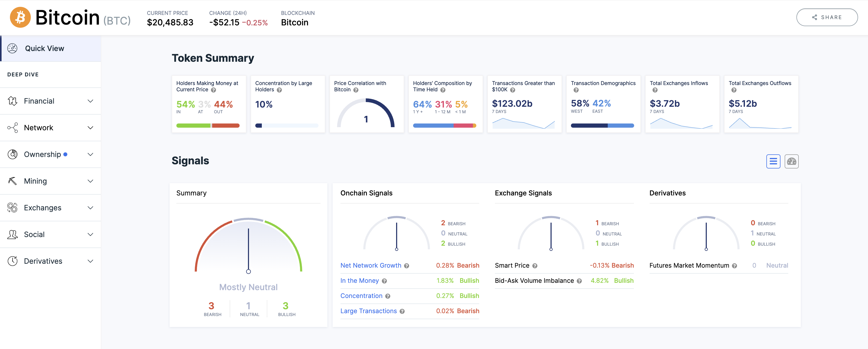Open the Social menu item
Screen dimensions: 868x349
coord(50,234)
